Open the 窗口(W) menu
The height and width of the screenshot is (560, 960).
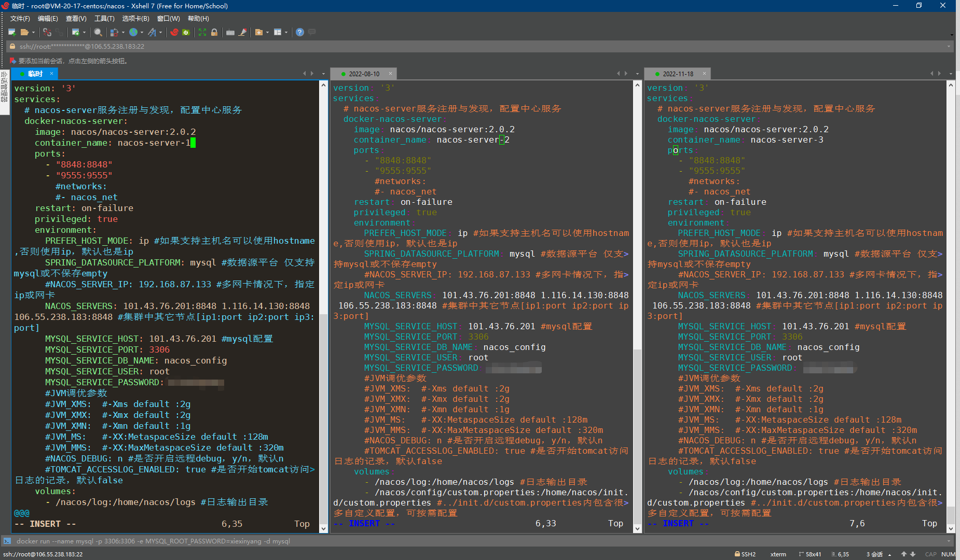pos(169,19)
